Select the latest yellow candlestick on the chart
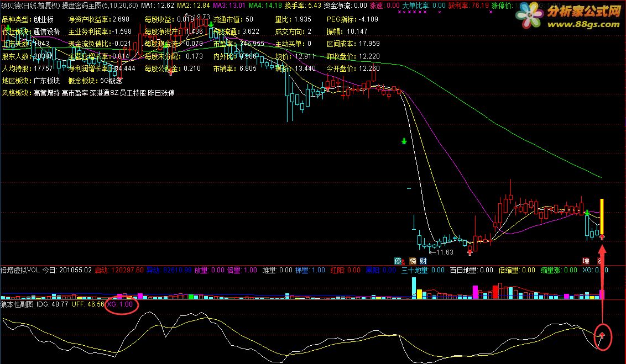Screen dimensions: 626x364 602,217
